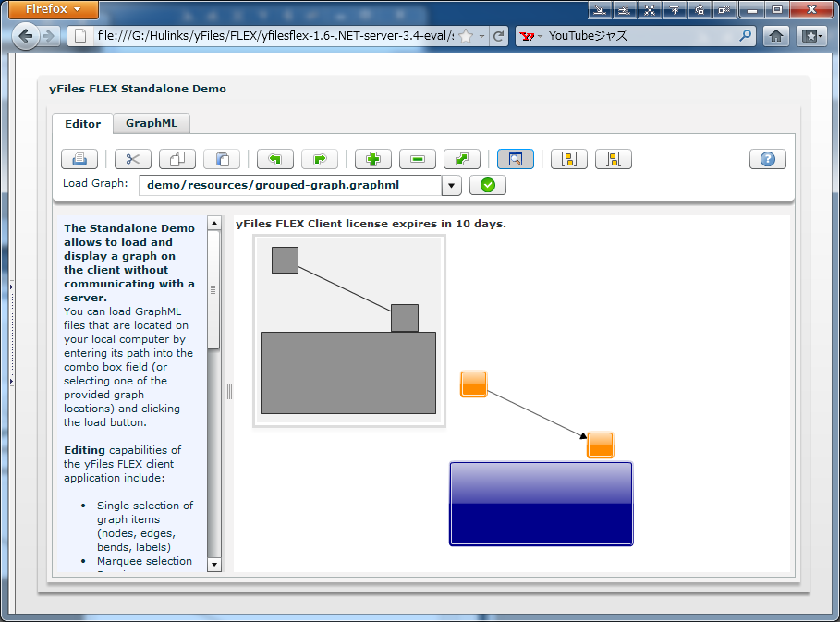Fit graph content with the green diagonal-arrow icon
The height and width of the screenshot is (622, 840).
point(462,159)
